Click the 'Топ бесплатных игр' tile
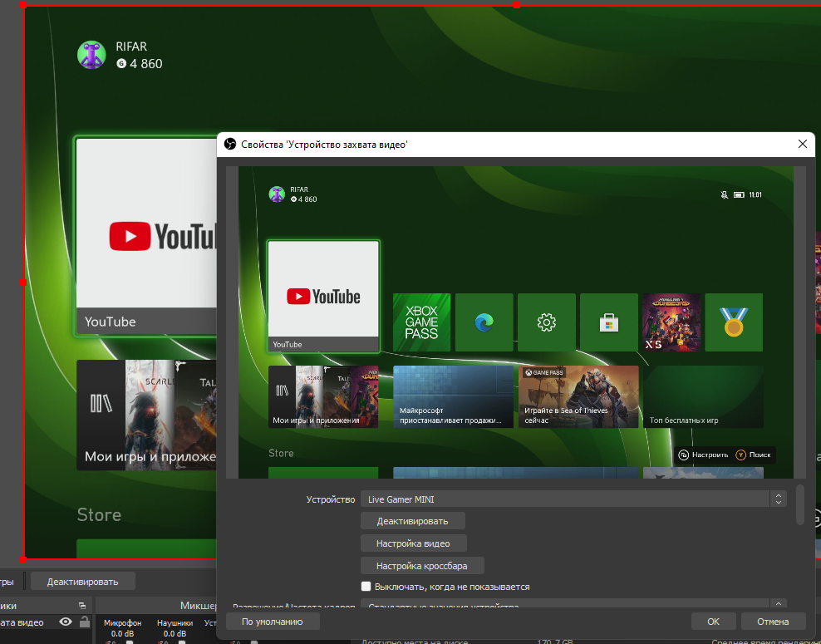 703,397
